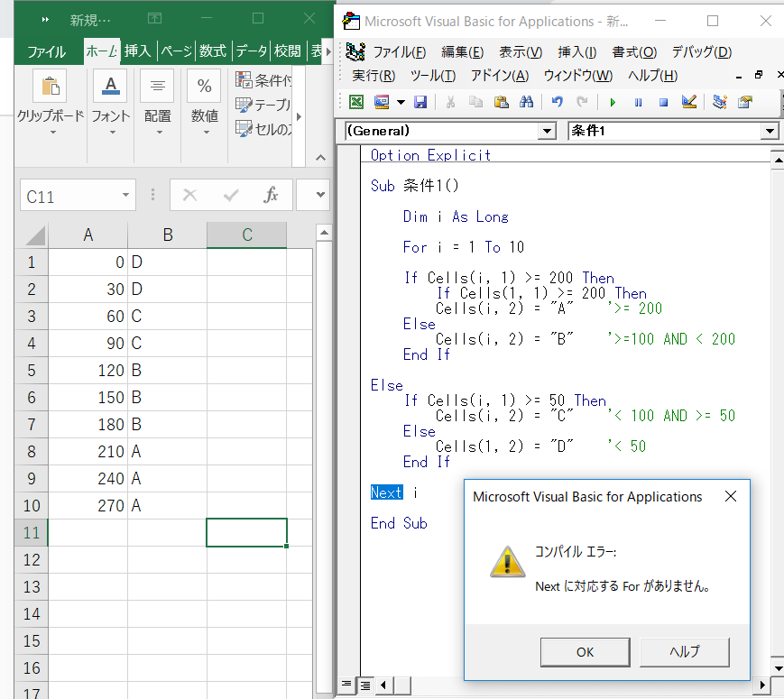The image size is (784, 699).
Task: Open the Name Box dropdown arrow
Action: [x=125, y=195]
